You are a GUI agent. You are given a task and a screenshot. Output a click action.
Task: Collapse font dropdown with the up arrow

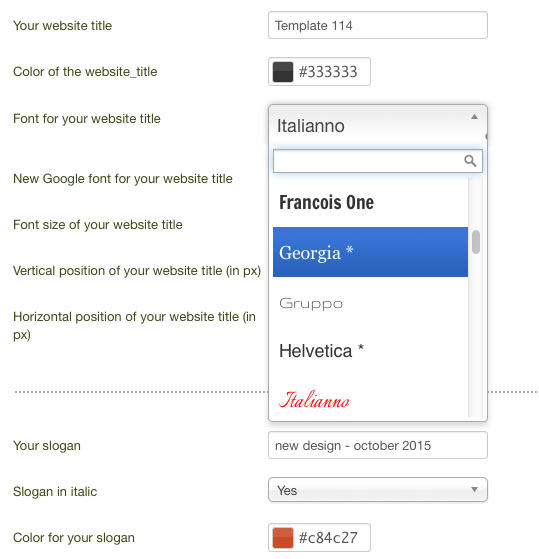pyautogui.click(x=474, y=117)
